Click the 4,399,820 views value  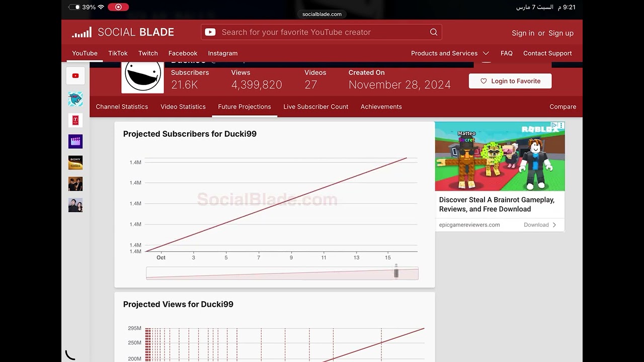tap(257, 85)
